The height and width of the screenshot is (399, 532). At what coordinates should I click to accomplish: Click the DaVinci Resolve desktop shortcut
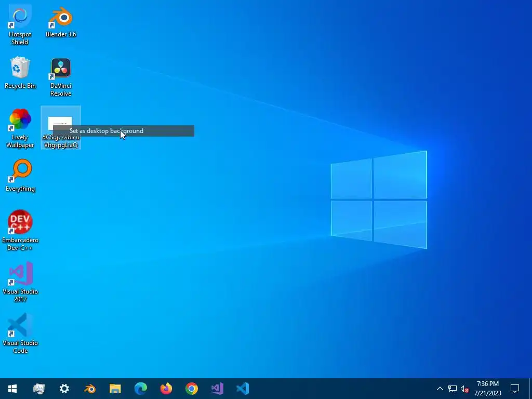click(61, 77)
